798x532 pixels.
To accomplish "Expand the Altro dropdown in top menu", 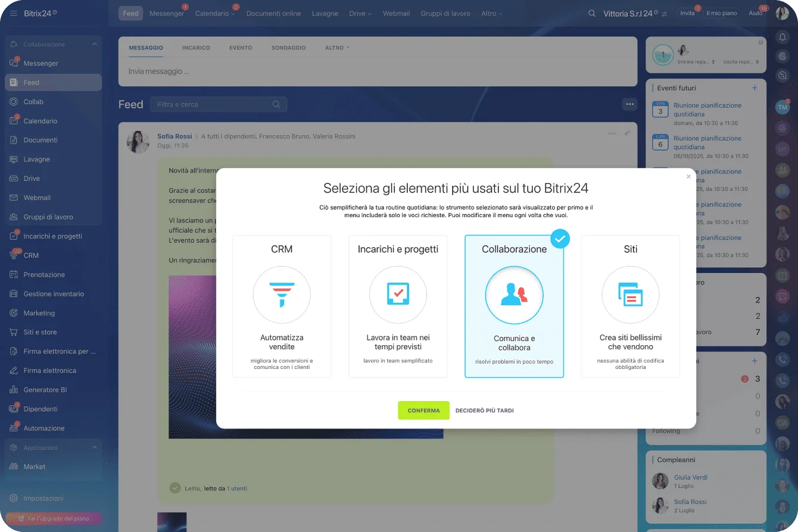I will tap(491, 13).
